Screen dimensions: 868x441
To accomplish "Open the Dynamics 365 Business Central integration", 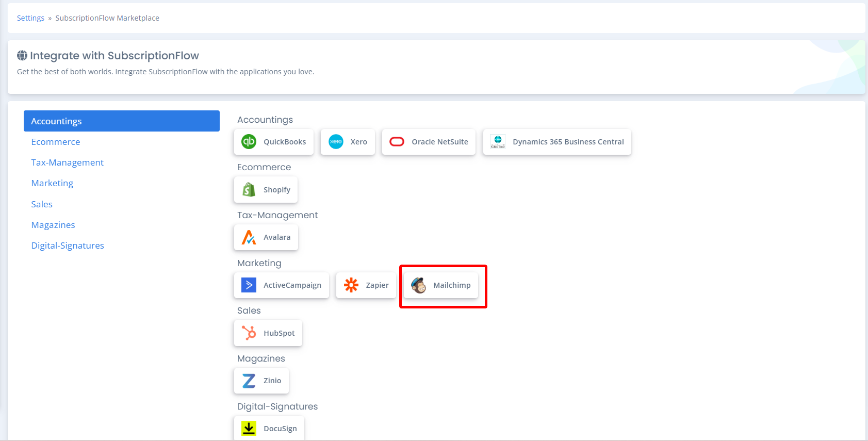I will click(x=557, y=142).
